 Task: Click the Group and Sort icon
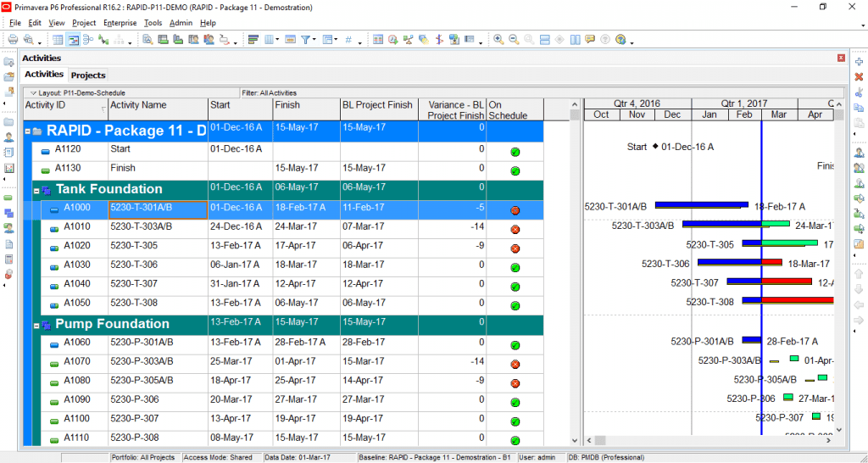327,39
